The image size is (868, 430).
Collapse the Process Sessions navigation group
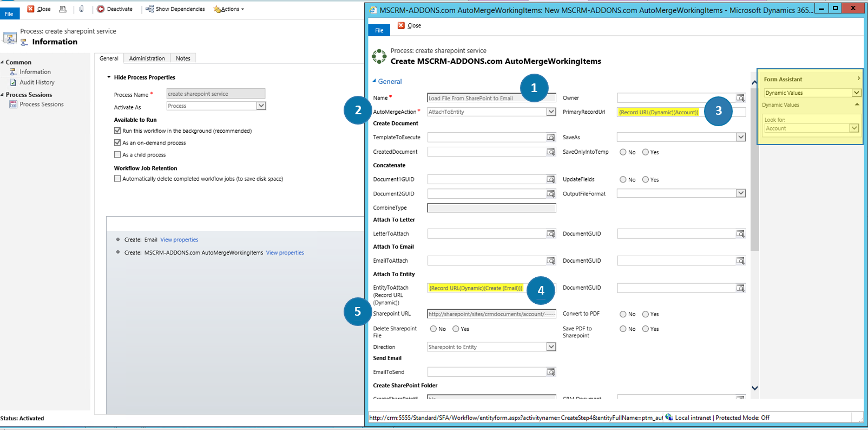pos(2,95)
